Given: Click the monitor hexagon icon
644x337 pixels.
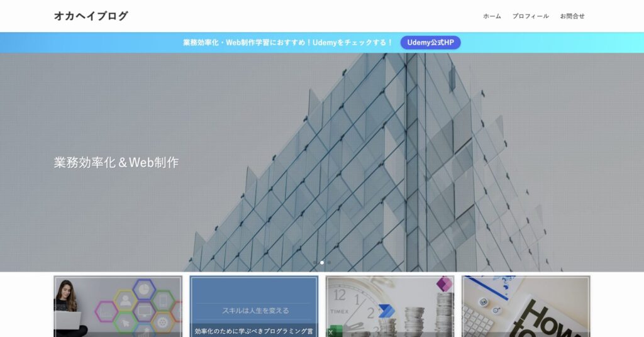Looking at the screenshot, I should pyautogui.click(x=144, y=311).
